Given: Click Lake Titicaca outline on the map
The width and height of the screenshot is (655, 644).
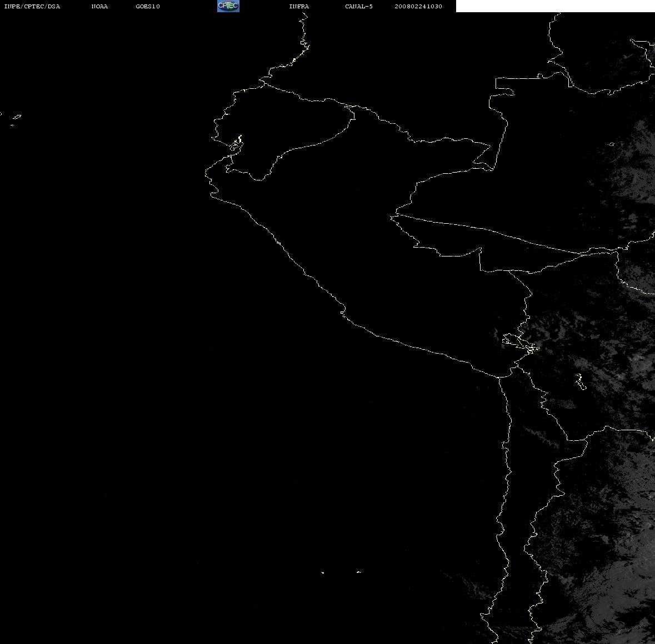Looking at the screenshot, I should (x=519, y=344).
